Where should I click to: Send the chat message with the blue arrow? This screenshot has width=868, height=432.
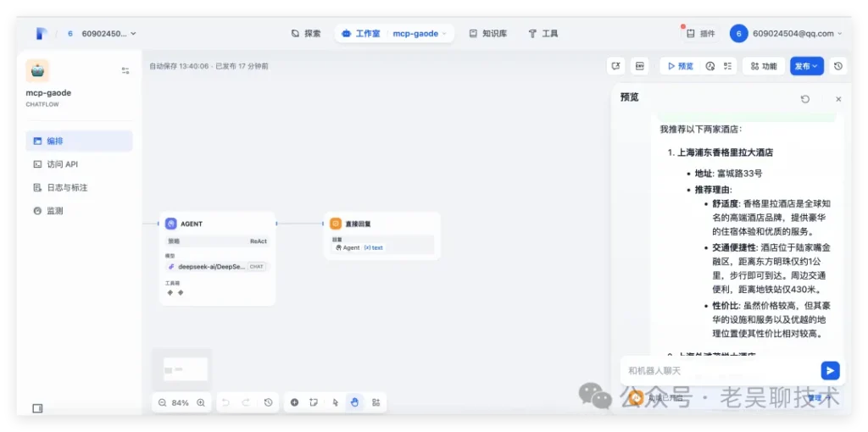click(x=830, y=370)
